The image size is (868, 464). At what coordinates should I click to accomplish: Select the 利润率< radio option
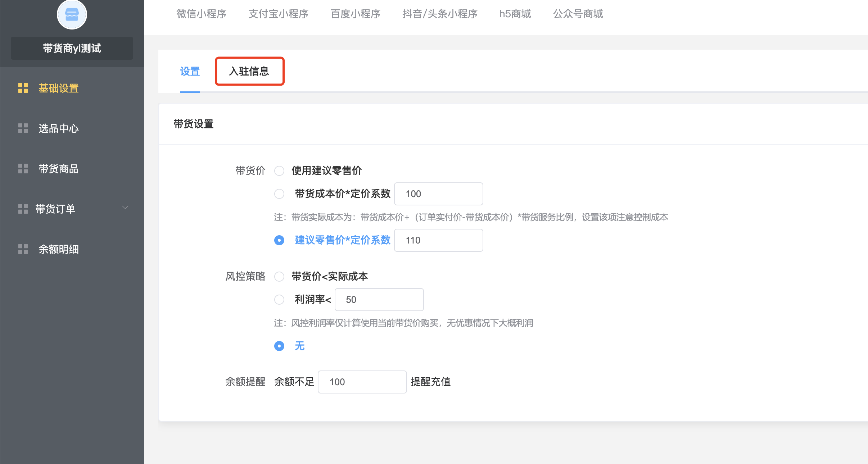coord(279,300)
